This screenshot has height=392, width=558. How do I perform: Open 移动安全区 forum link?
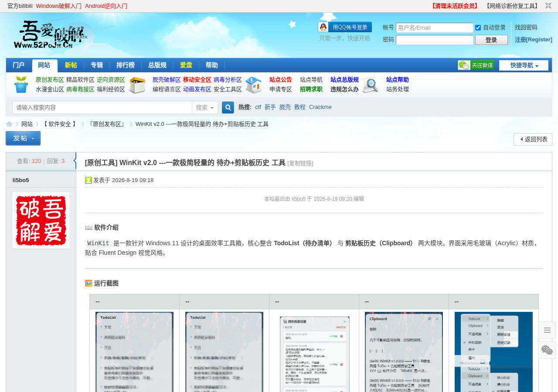click(197, 80)
